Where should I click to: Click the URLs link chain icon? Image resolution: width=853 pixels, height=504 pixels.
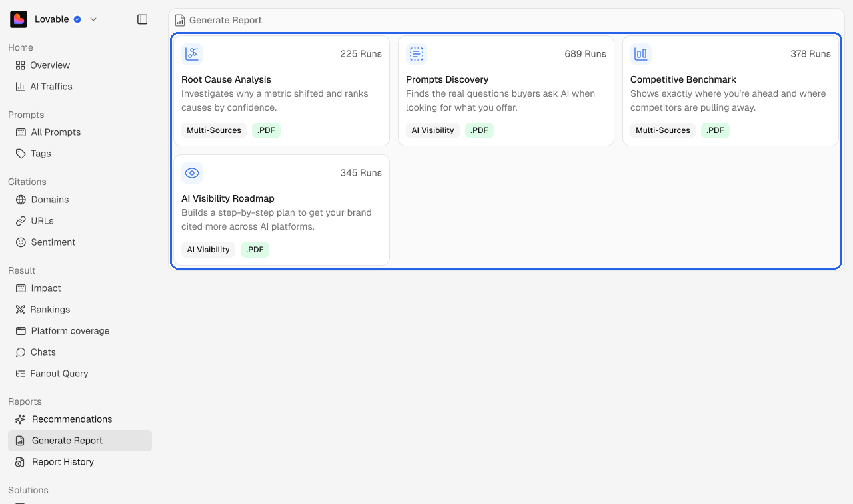21,221
